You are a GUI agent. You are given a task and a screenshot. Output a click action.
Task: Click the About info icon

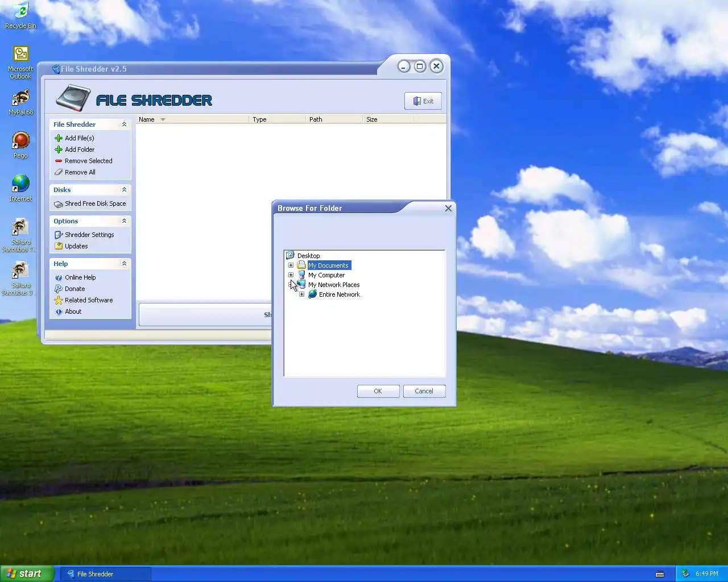click(58, 311)
